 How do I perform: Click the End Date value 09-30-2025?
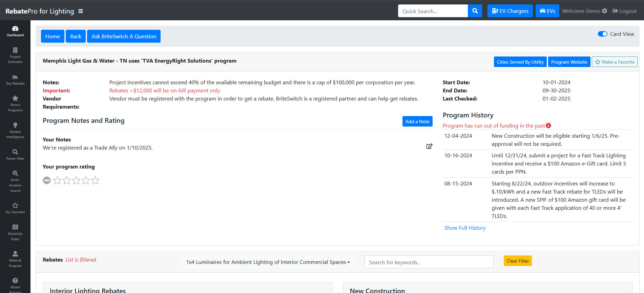pyautogui.click(x=556, y=90)
